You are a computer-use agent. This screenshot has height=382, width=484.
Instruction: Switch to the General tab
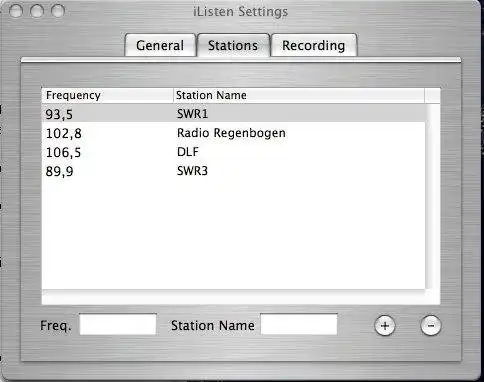pyautogui.click(x=160, y=45)
